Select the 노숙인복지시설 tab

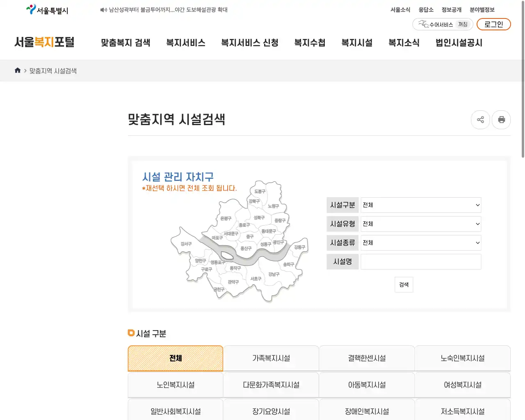coord(463,358)
